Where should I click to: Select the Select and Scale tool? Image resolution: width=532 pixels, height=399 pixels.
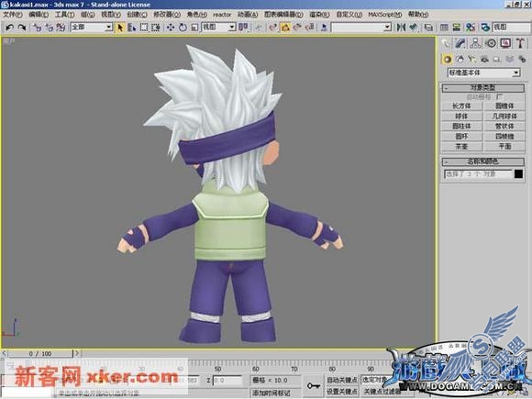coord(194,28)
